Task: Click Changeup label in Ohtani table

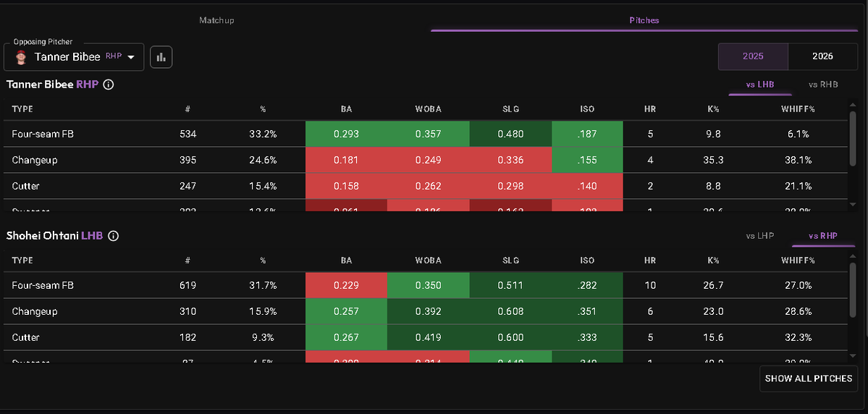Action: click(34, 312)
